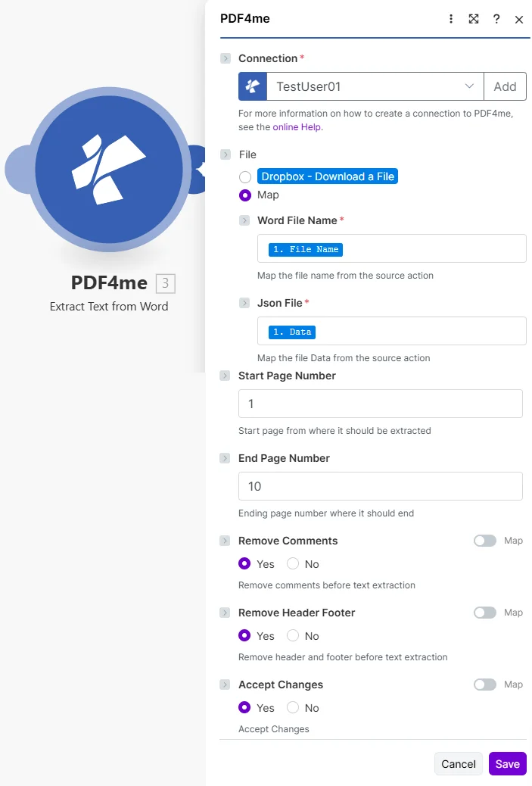
Task: Select Yes for Accept Changes
Action: (244, 707)
